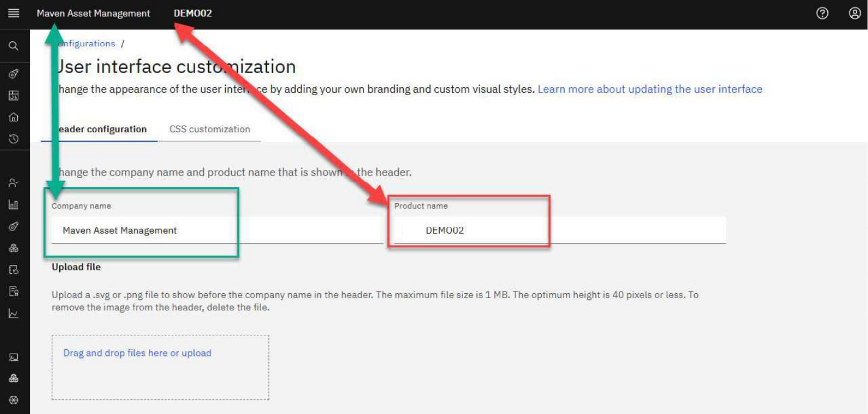The height and width of the screenshot is (414, 868).
Task: Focus the Product name input field
Action: (x=560, y=230)
